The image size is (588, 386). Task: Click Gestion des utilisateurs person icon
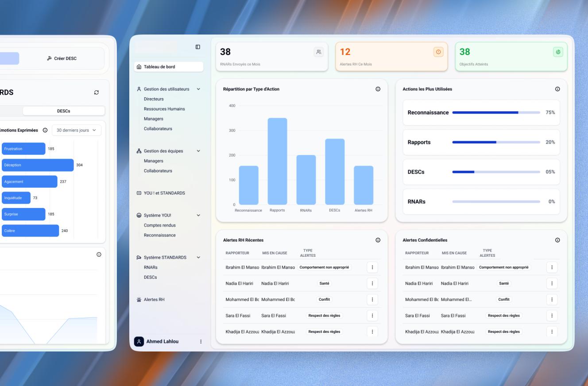click(x=139, y=89)
